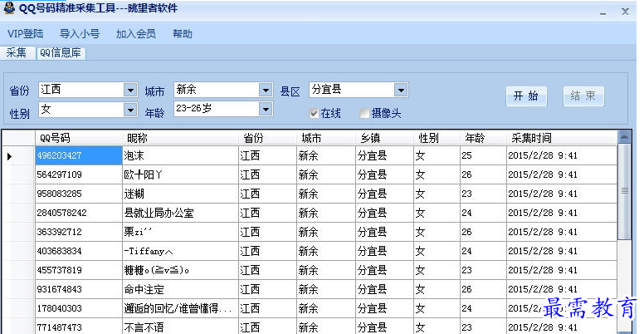Click nickname cell 命中注定
The width and height of the screenshot is (644, 334).
pyautogui.click(x=180, y=289)
